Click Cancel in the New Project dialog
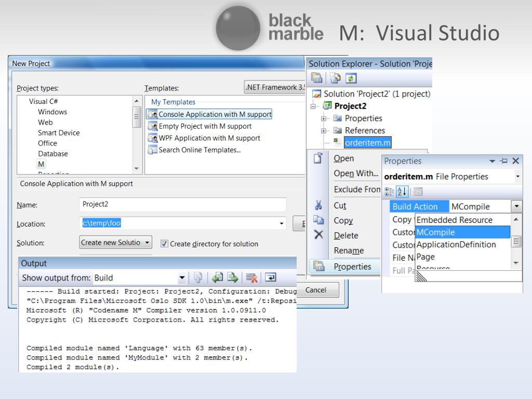 point(316,290)
